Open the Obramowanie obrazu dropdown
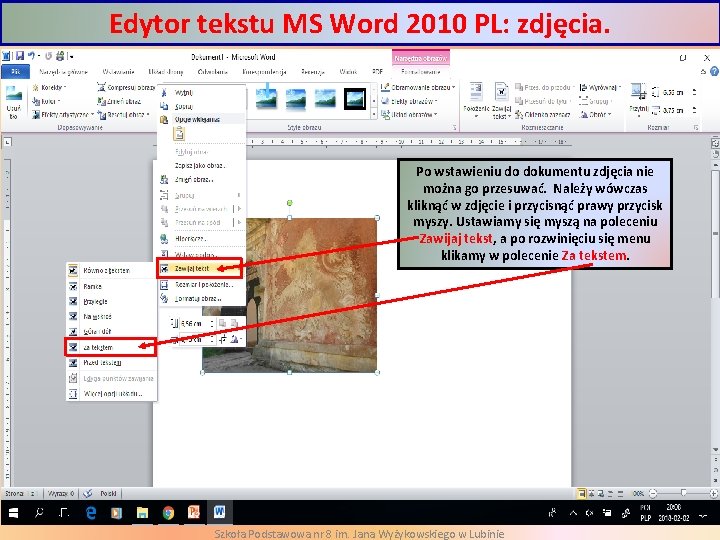This screenshot has width=720, height=540. coord(418,87)
